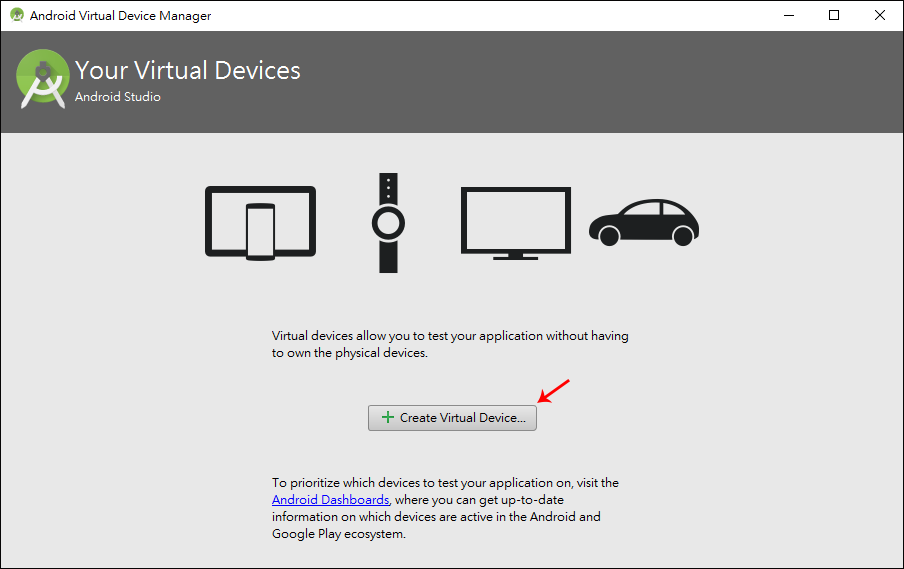This screenshot has width=904, height=569.
Task: Close the Android Virtual Device Manager window
Action: click(880, 16)
